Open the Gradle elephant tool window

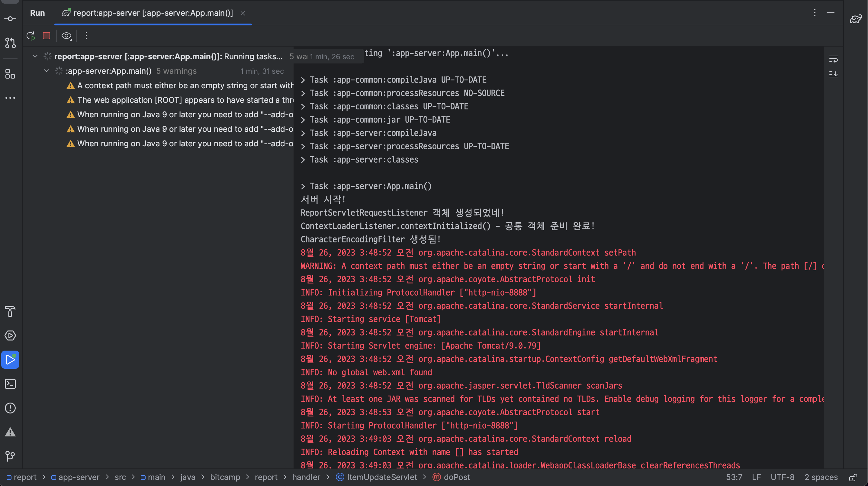pos(856,19)
